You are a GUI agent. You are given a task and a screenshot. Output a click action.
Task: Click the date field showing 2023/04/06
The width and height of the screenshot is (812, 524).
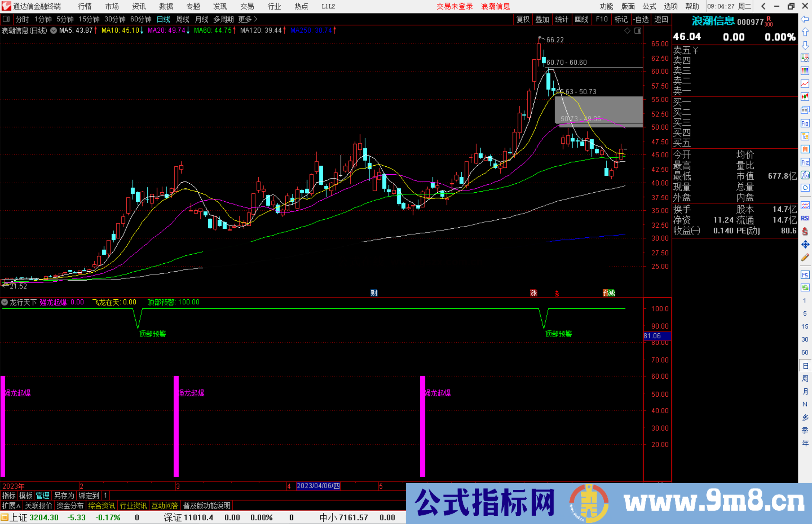(x=318, y=486)
